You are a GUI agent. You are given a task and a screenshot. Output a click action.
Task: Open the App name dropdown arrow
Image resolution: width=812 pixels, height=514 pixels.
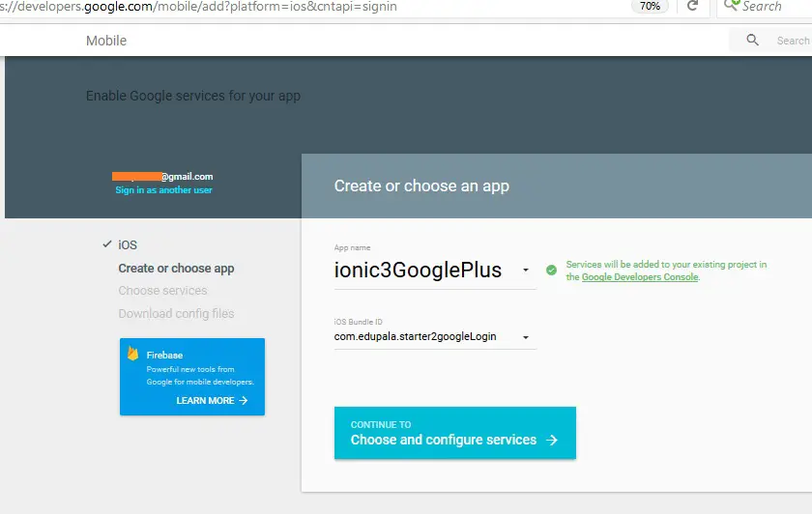point(526,270)
